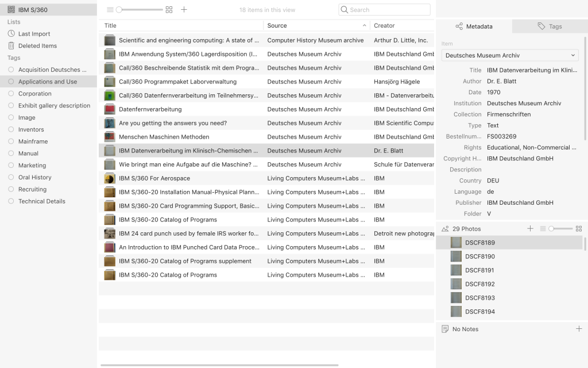Click the Last Import clock icon
Viewport: 588px width, 368px height.
pyautogui.click(x=11, y=34)
